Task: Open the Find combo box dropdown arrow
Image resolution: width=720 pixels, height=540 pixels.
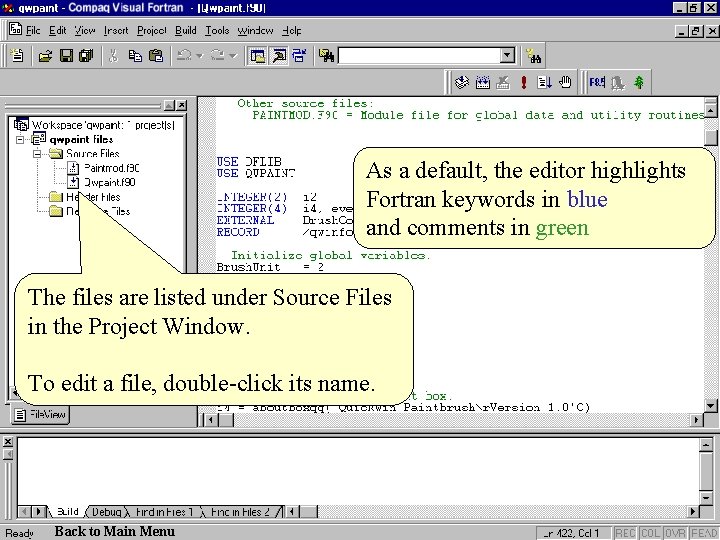Action: tap(507, 56)
